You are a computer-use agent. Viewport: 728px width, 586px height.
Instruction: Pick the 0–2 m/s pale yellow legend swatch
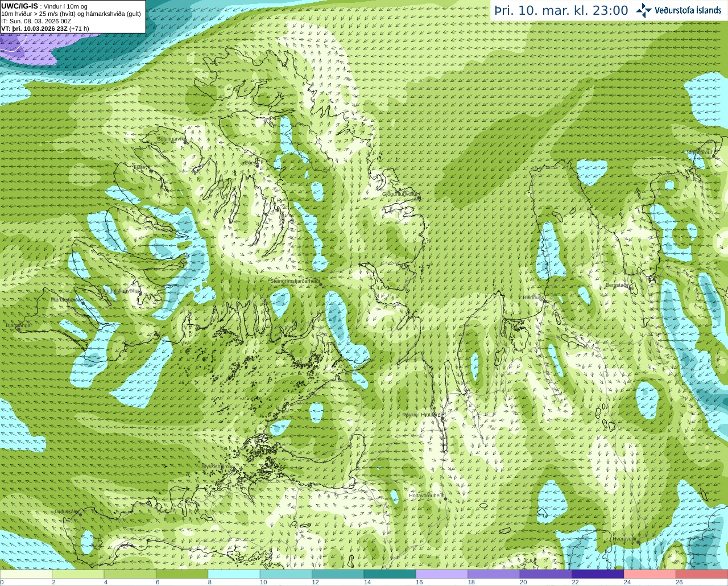[x=26, y=574]
